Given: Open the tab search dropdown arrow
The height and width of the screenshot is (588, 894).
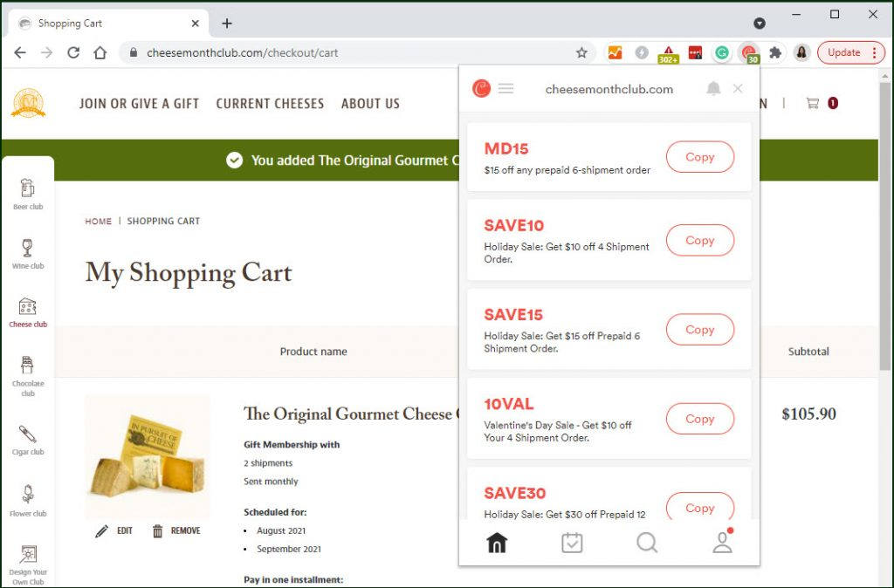Looking at the screenshot, I should pyautogui.click(x=760, y=24).
